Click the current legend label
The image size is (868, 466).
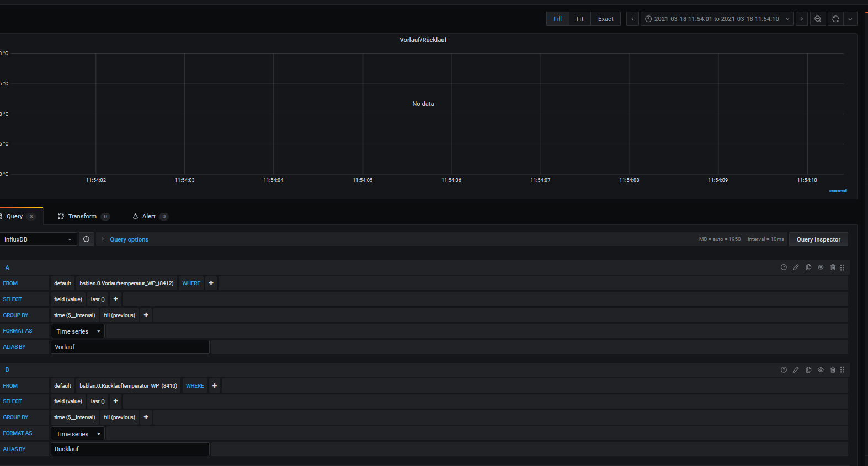coord(838,191)
